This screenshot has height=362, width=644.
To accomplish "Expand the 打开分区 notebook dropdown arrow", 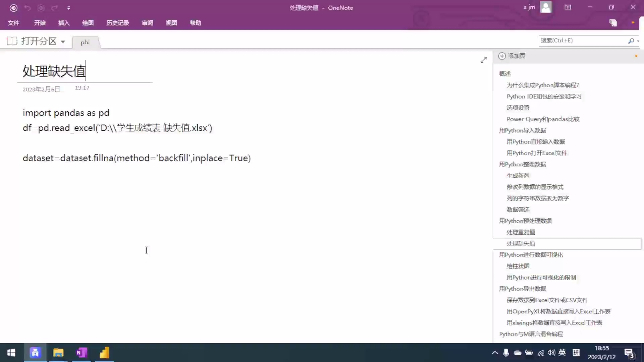I will pos(63,41).
